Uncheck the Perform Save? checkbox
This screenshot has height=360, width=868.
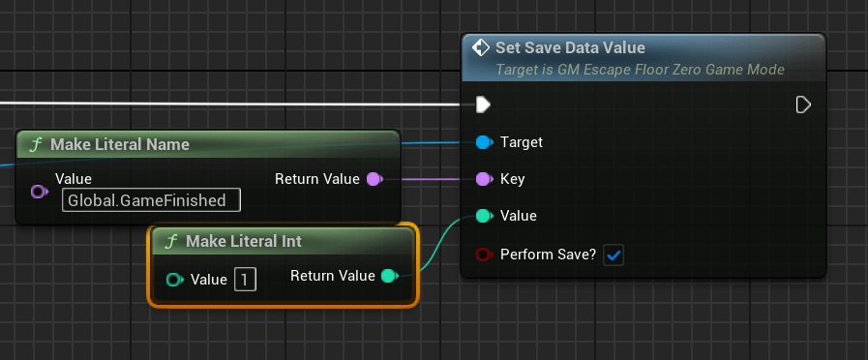(614, 255)
